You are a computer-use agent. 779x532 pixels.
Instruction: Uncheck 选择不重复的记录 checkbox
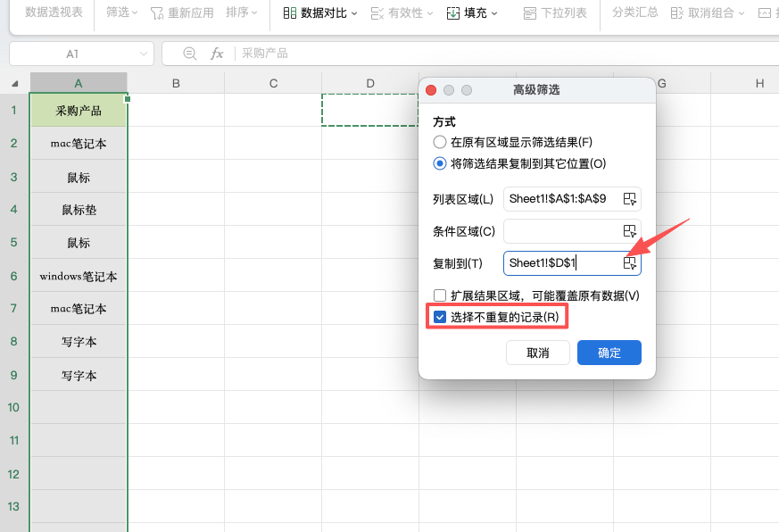tap(440, 317)
